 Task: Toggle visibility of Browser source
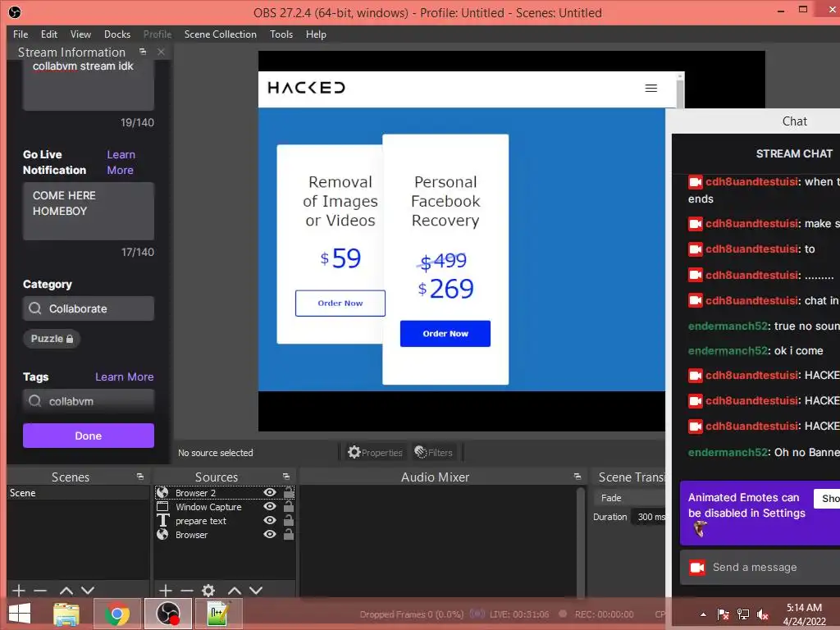click(270, 534)
